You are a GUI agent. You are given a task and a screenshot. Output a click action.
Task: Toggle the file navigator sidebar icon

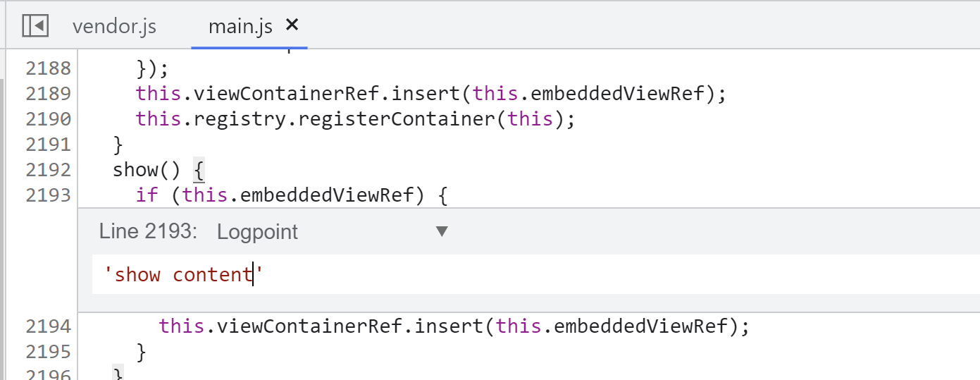(x=35, y=26)
